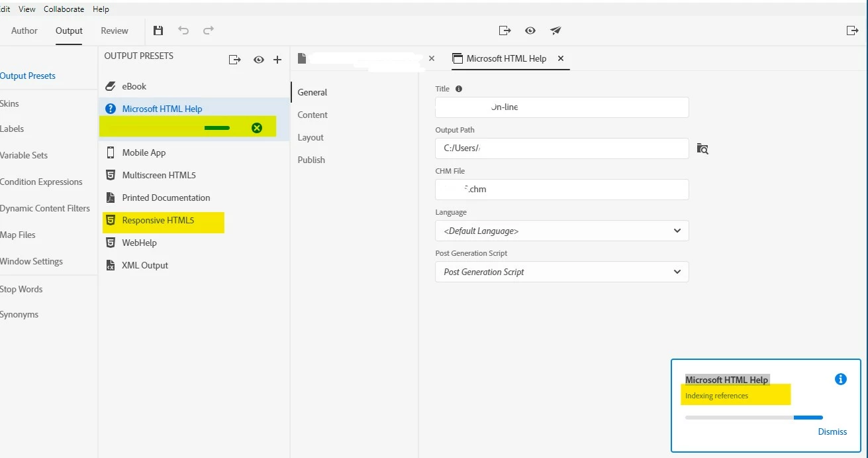The image size is (868, 458).
Task: Click the Quick publish paper plane icon
Action: 555,30
